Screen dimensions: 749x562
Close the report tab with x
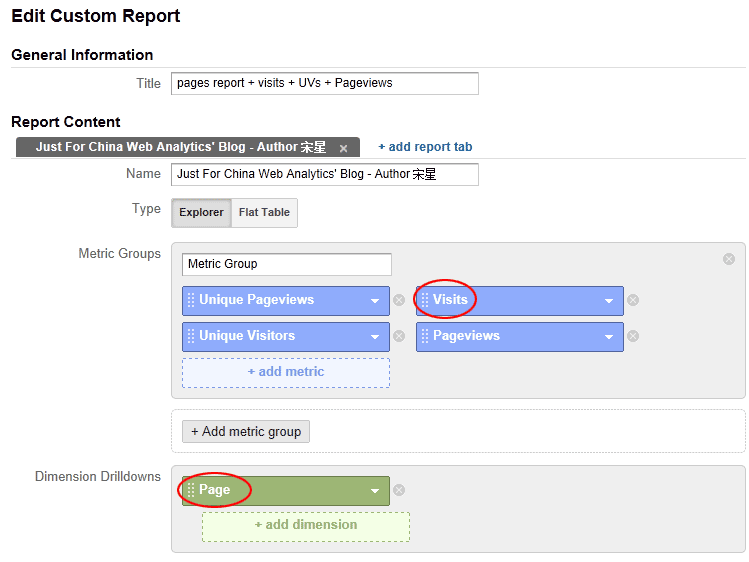343,148
